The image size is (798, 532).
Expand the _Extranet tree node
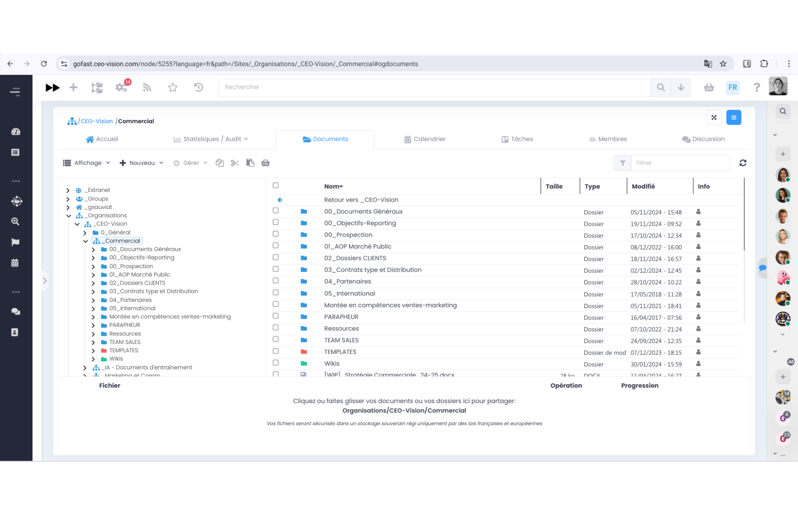[x=68, y=190]
